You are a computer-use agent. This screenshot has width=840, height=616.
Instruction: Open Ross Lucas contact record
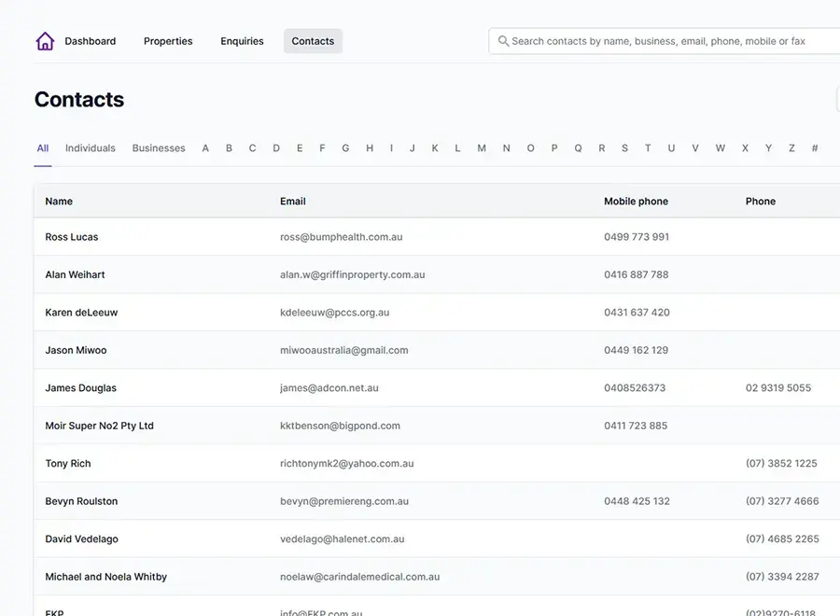72,237
